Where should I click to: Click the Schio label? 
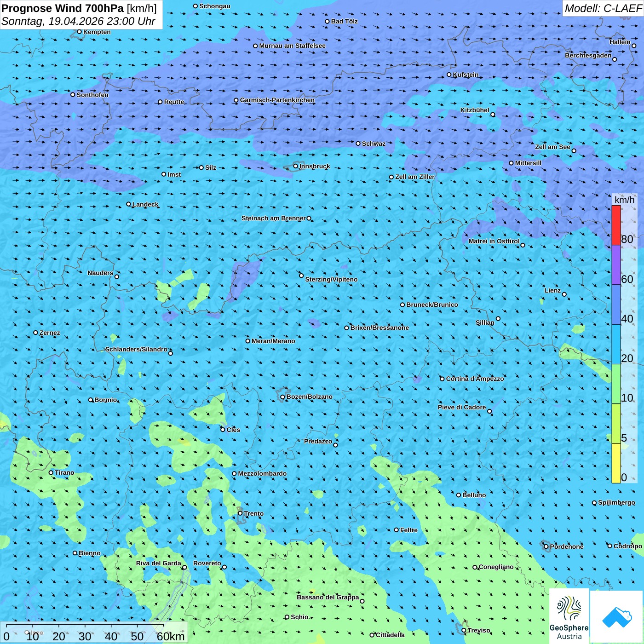pos(299,617)
